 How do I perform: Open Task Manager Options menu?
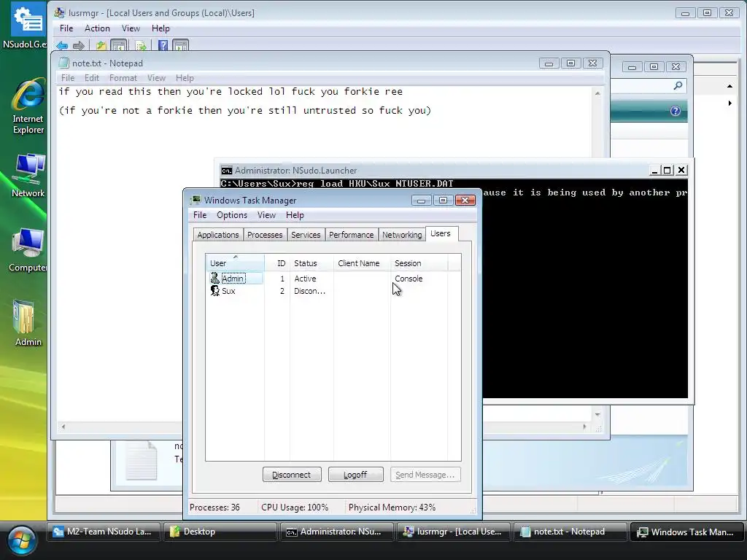pos(232,215)
